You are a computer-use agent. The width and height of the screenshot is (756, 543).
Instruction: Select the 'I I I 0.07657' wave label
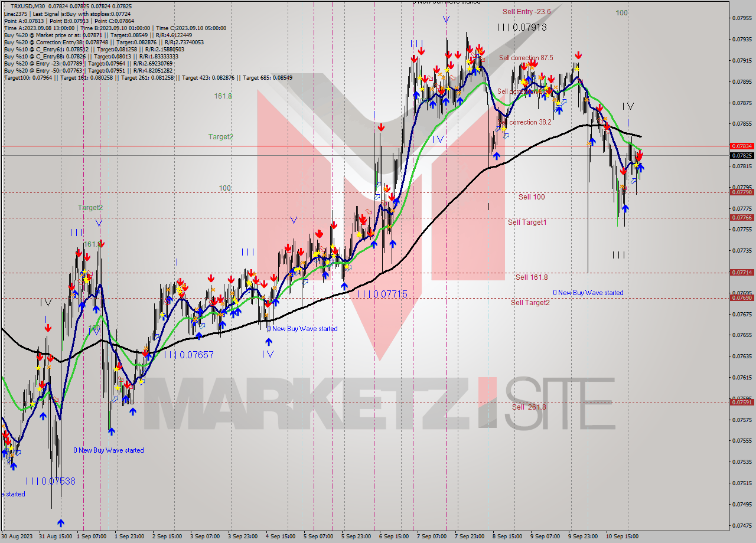point(188,355)
